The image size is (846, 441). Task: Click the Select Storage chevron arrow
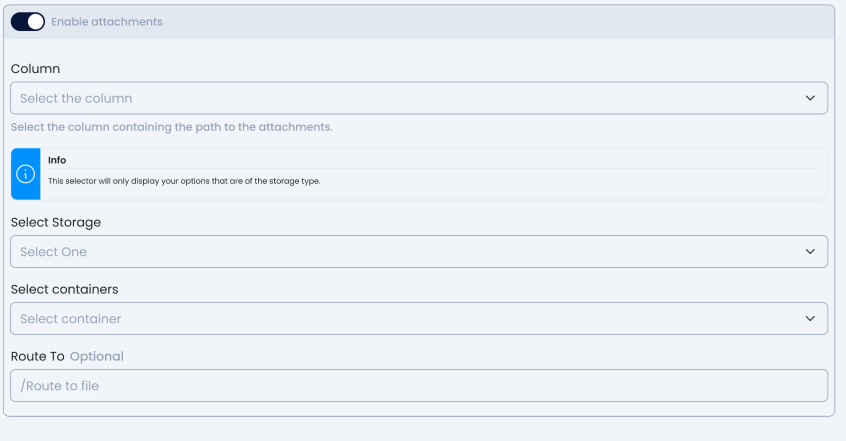pos(810,251)
